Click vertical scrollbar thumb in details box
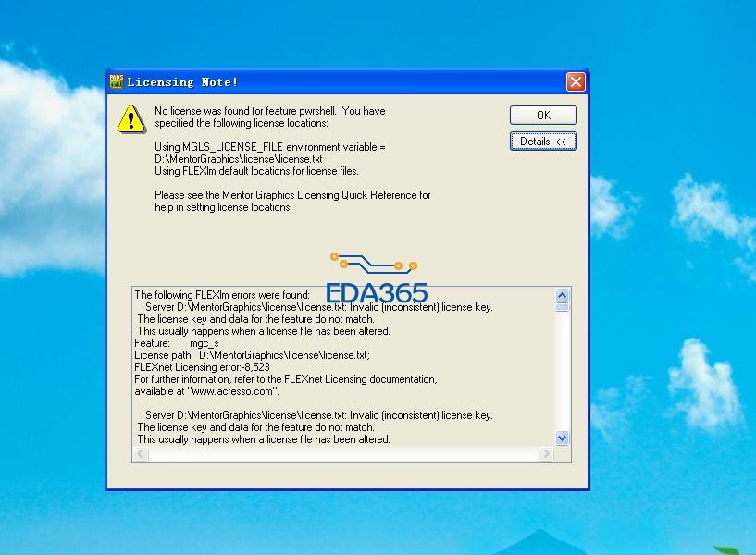Viewport: 756px width, 555px height. tap(563, 307)
